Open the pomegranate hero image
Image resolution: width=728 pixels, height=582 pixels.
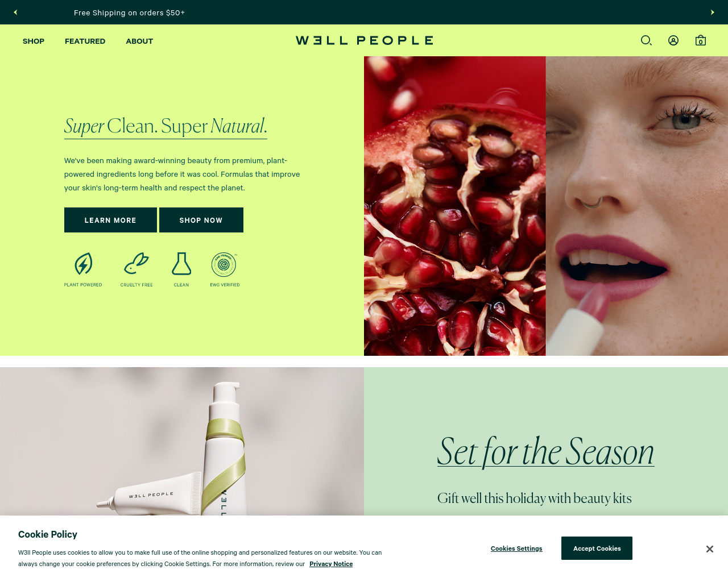pos(455,206)
